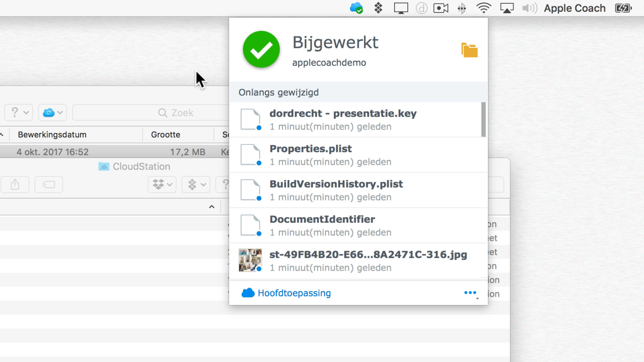Click the 17,2 MB size cell

[188, 152]
